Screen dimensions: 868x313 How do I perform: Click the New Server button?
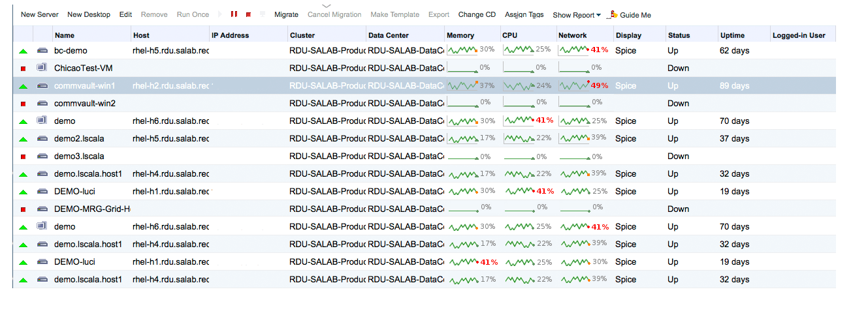[39, 14]
